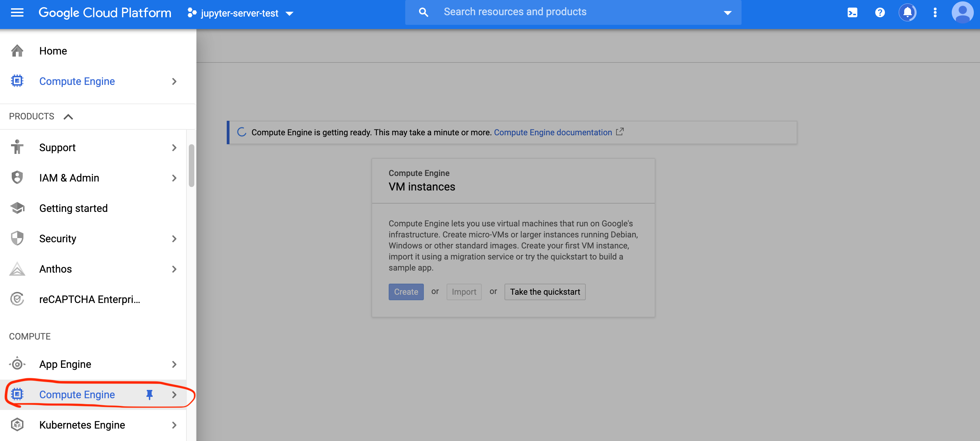The image size is (980, 441).
Task: Click the Create VM button
Action: tap(406, 292)
